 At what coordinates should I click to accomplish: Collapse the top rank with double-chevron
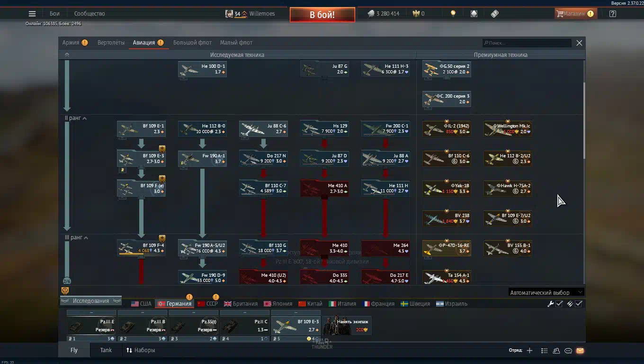[x=67, y=55]
